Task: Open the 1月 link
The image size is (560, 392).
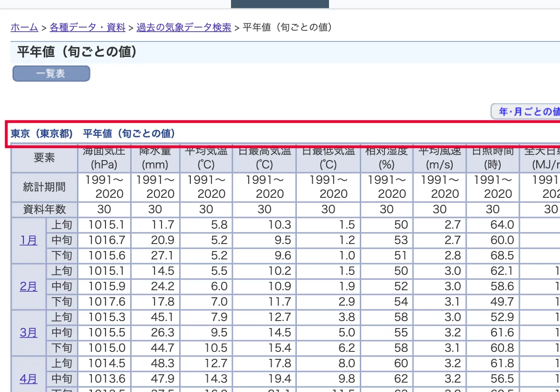Action: pos(28,240)
